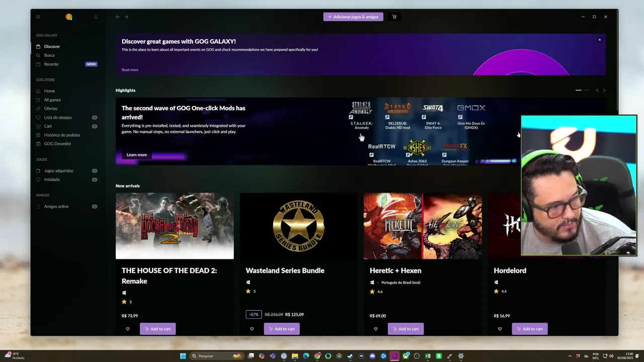Open Discord from the taskbar

tap(372, 356)
